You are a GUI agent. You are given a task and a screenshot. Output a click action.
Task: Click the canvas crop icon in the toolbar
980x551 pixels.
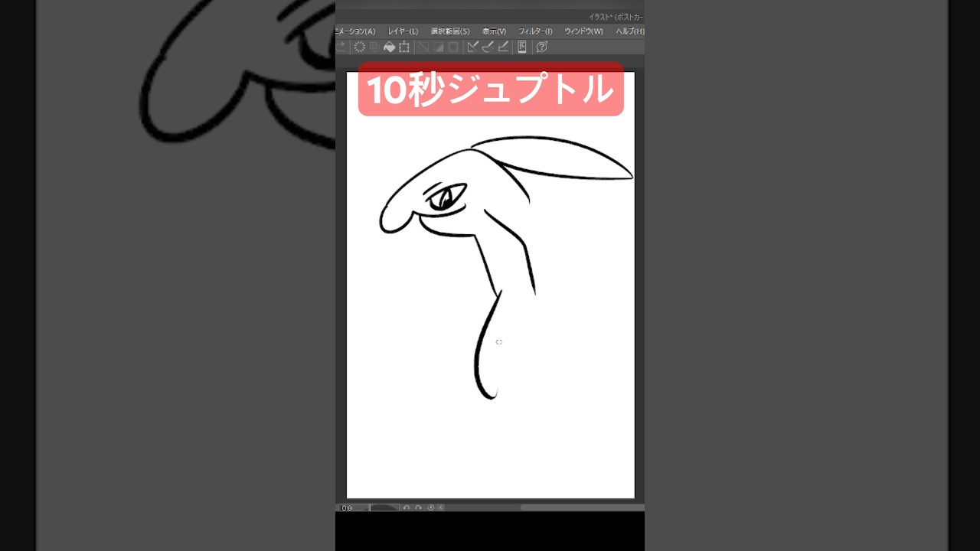[403, 47]
